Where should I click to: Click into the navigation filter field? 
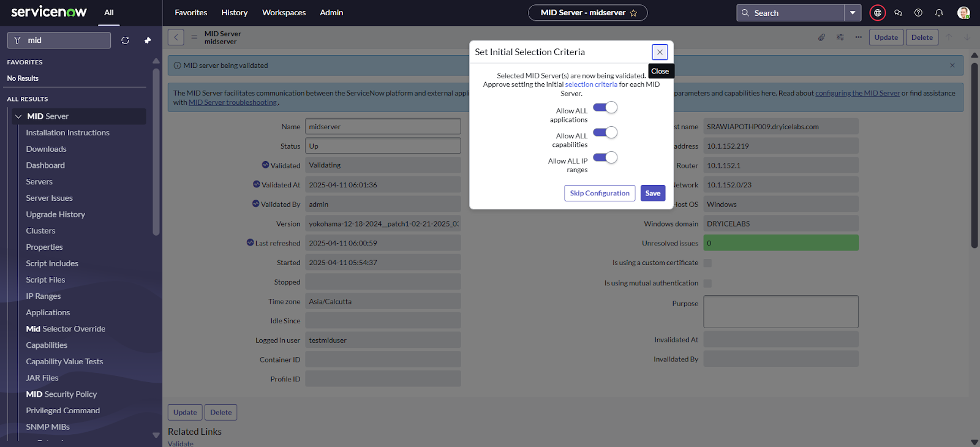point(59,40)
